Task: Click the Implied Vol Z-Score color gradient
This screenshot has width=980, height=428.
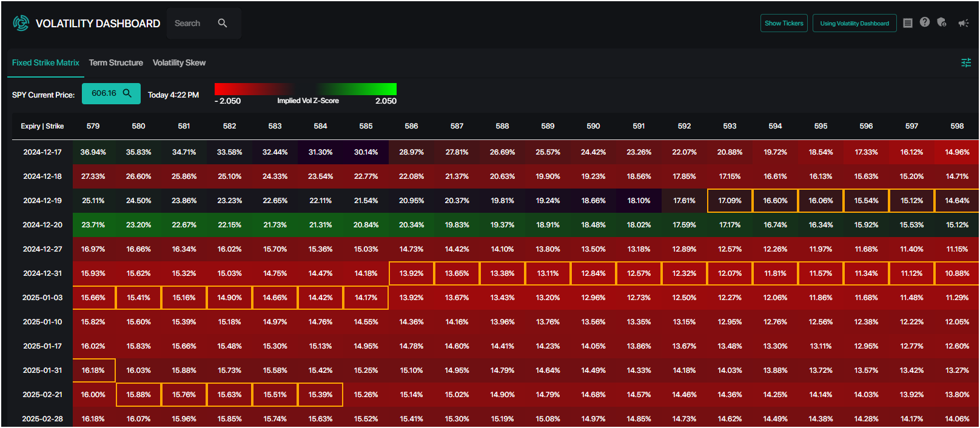Action: pos(306,89)
